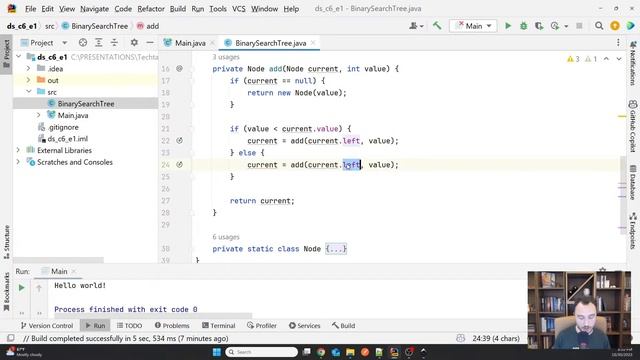Open the Profiler tool window
The width and height of the screenshot is (640, 360).
pyautogui.click(x=262, y=326)
